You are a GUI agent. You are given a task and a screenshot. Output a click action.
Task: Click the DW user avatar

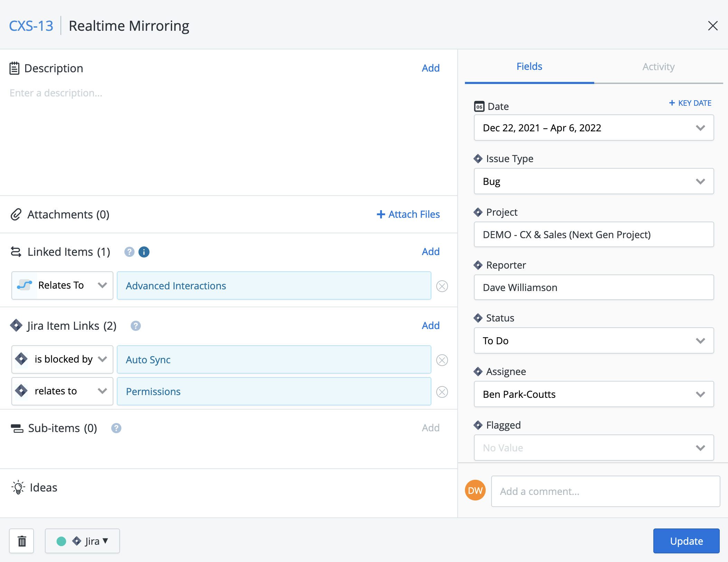pyautogui.click(x=475, y=490)
